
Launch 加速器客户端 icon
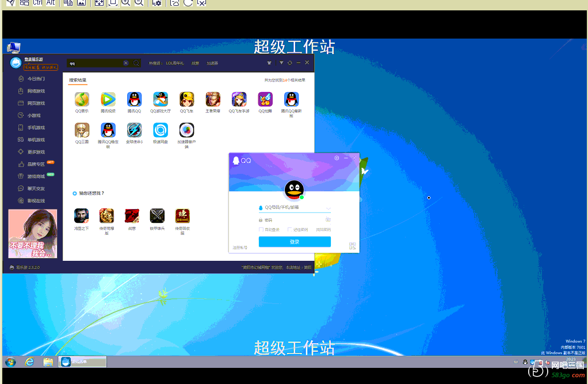click(186, 130)
